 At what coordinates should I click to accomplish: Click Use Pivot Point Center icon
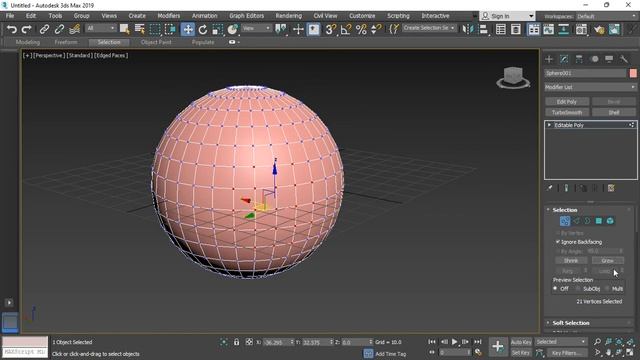pos(281,29)
